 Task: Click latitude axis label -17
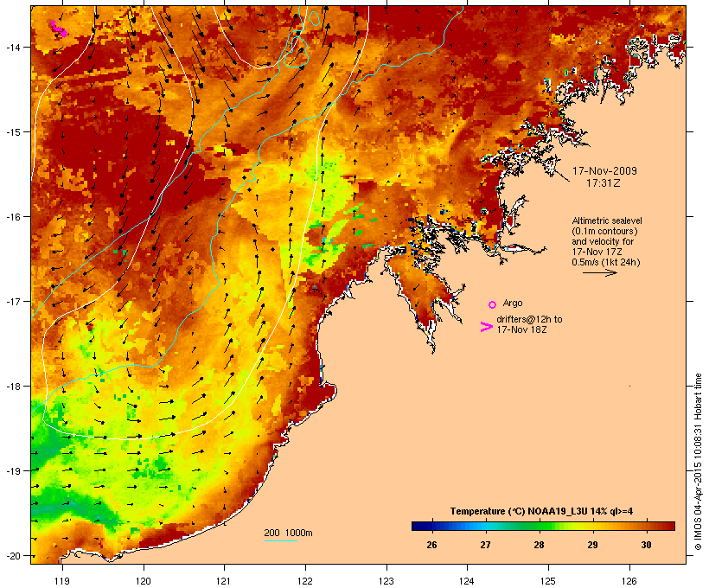click(13, 301)
